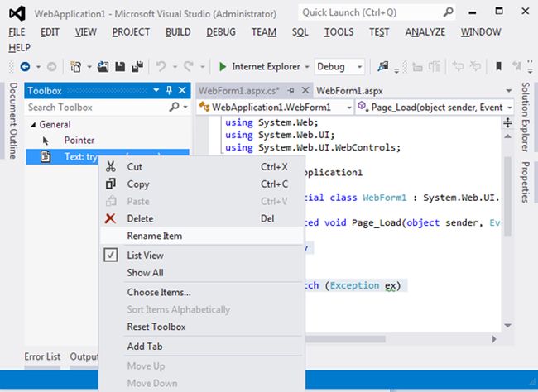This screenshot has height=392, width=538.
Task: Click the Navigate Backward arrow icon
Action: (x=25, y=66)
